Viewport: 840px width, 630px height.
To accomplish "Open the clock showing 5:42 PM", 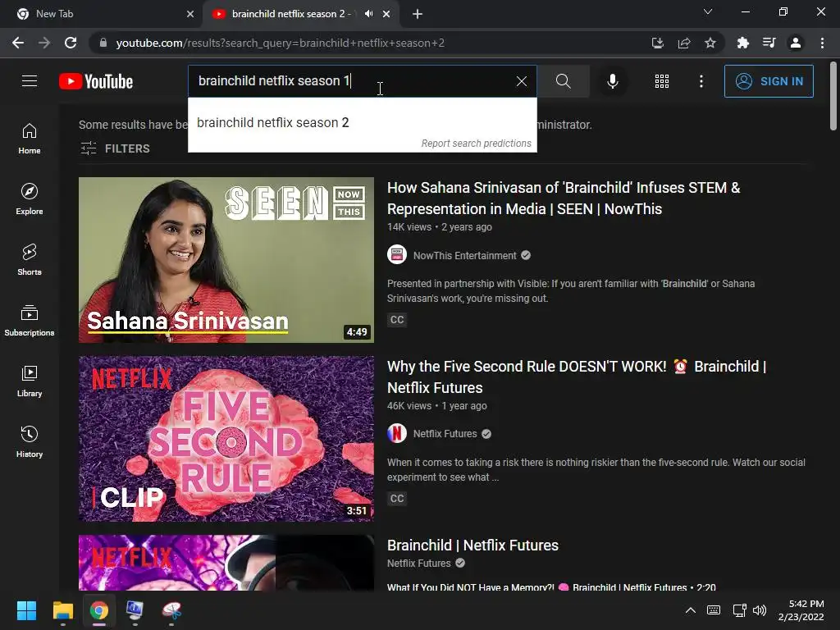I will click(x=801, y=610).
